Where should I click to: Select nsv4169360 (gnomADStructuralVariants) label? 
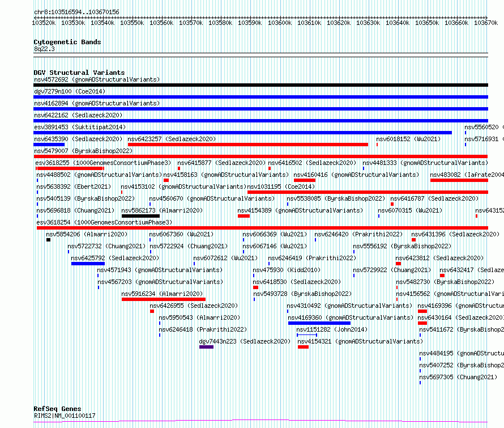(351, 317)
